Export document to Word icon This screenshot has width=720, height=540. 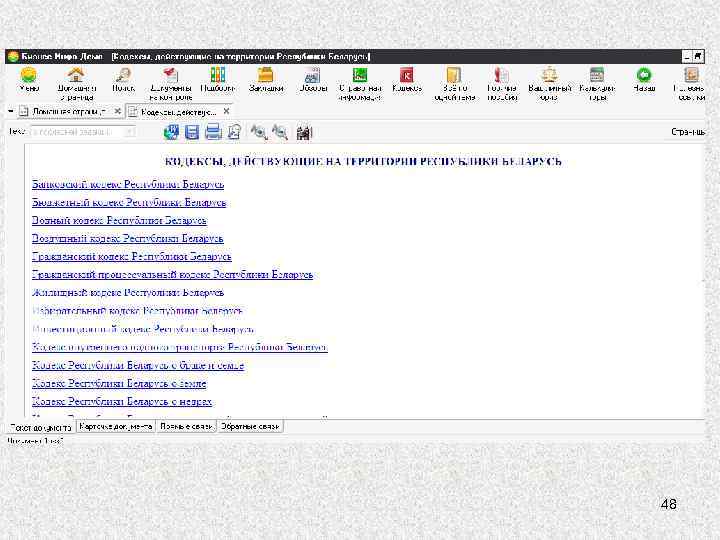171,132
